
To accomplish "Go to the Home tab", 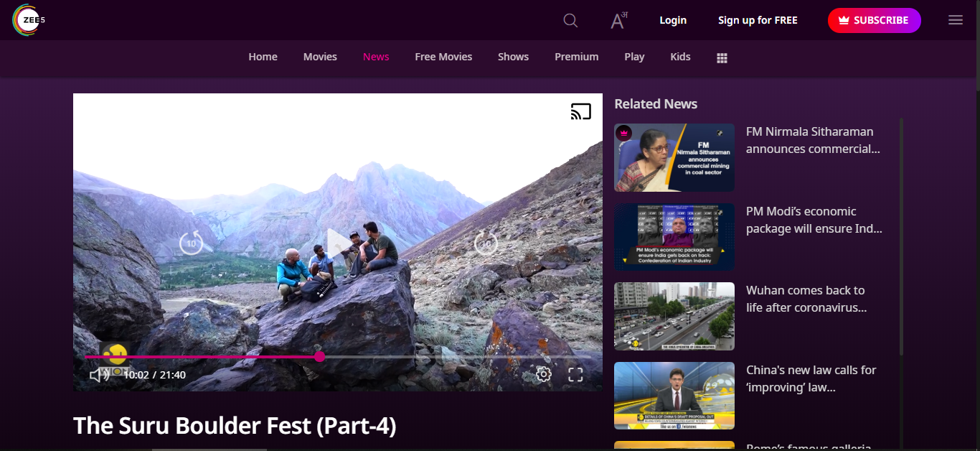I will pyautogui.click(x=263, y=57).
